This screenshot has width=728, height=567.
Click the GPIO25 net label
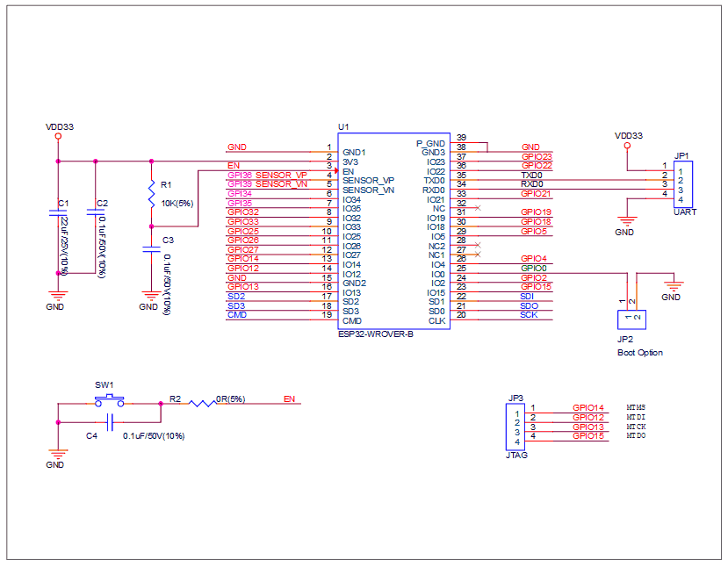[243, 231]
